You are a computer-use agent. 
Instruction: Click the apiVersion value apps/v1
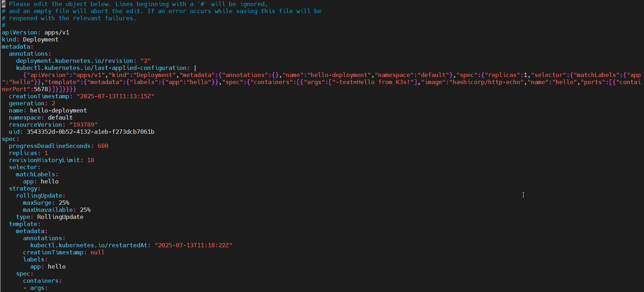click(x=57, y=33)
